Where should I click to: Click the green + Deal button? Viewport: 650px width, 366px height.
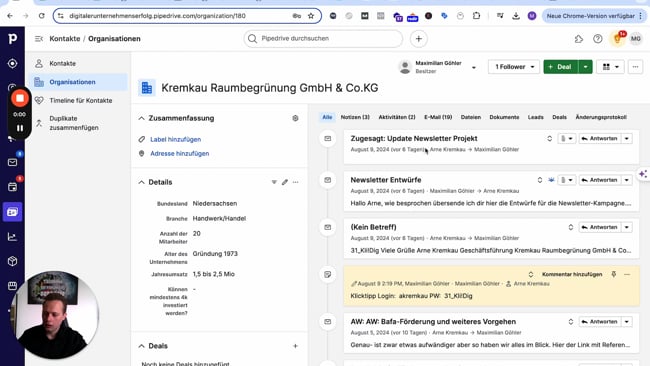coord(560,67)
